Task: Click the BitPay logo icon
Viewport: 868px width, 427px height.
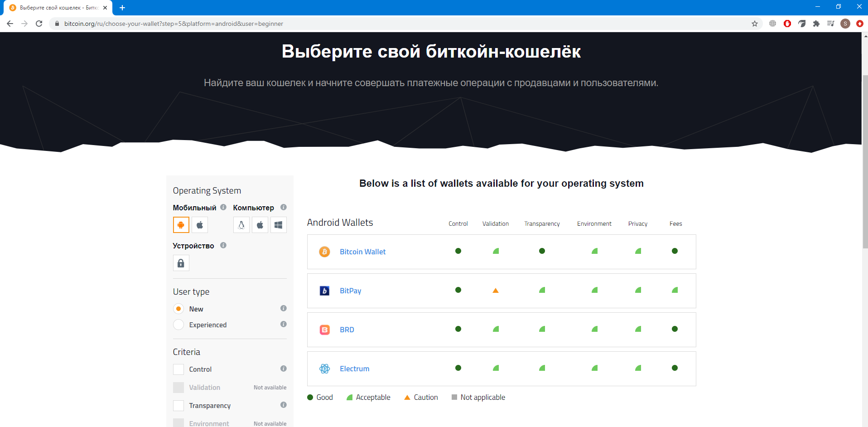Action: (324, 291)
